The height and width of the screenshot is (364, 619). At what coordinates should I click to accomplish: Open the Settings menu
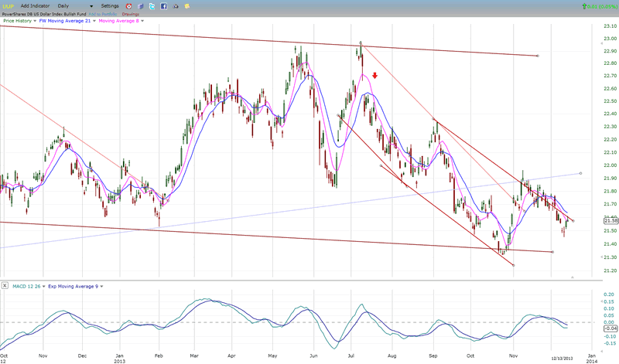coord(110,5)
